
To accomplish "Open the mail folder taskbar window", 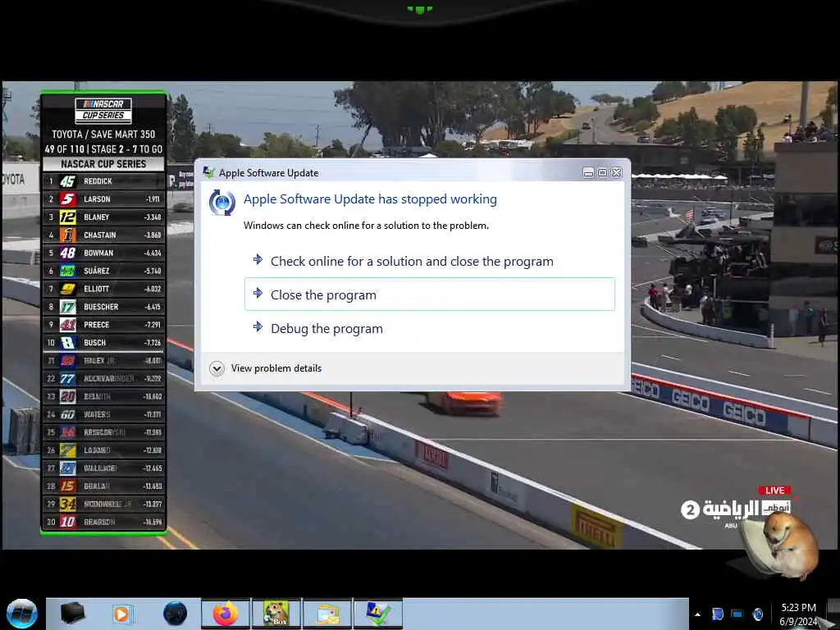I will point(327,614).
